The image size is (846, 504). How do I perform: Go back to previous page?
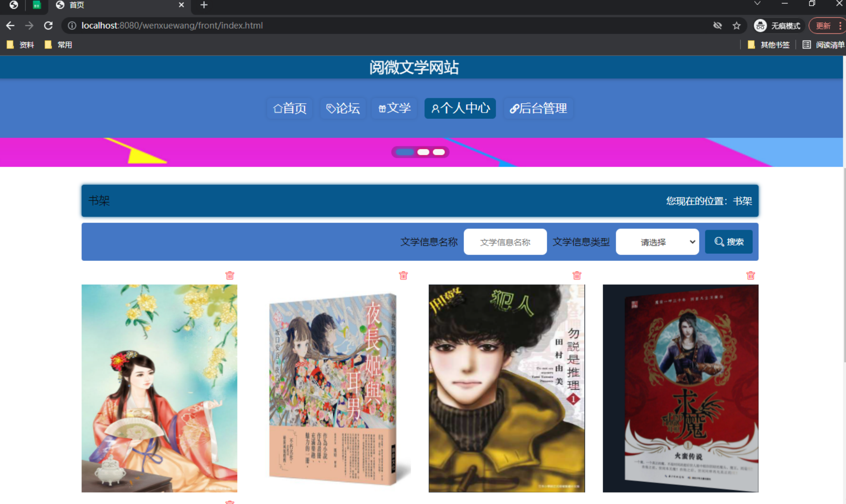pos(10,25)
